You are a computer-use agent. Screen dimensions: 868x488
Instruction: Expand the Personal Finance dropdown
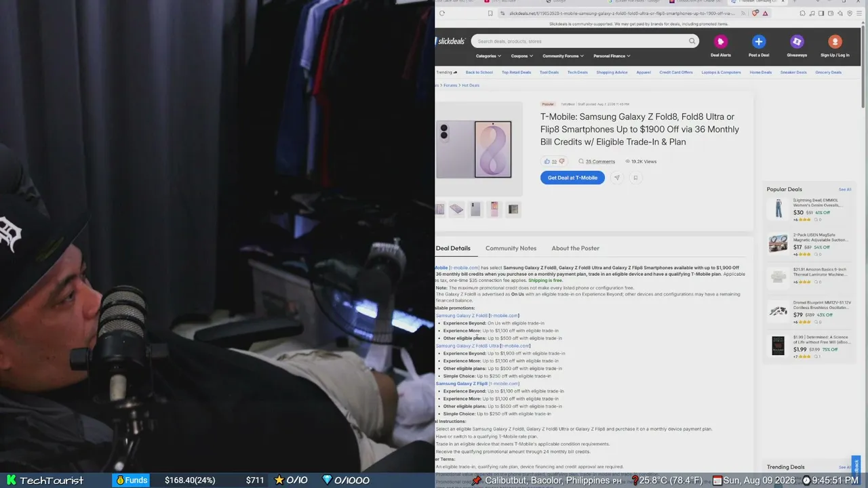point(612,56)
